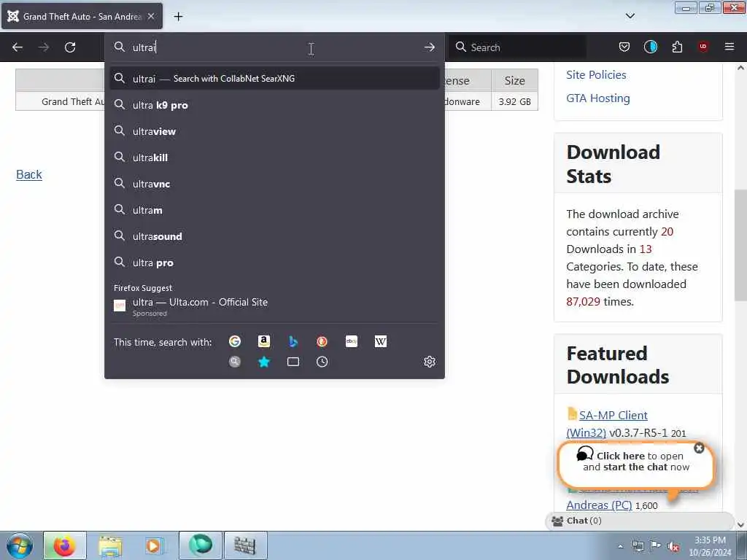Screen dimensions: 747x560
Task: Pick the 'ultrakill' suggestion
Action: point(274,157)
